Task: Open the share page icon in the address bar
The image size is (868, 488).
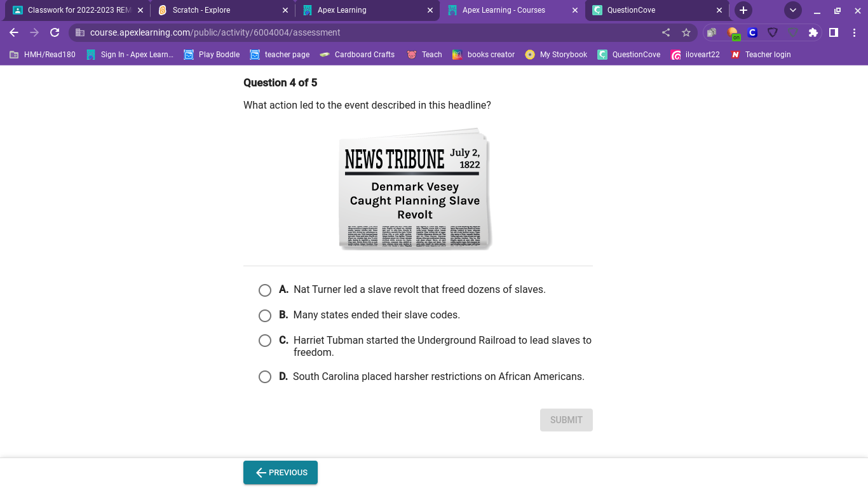Action: (666, 32)
